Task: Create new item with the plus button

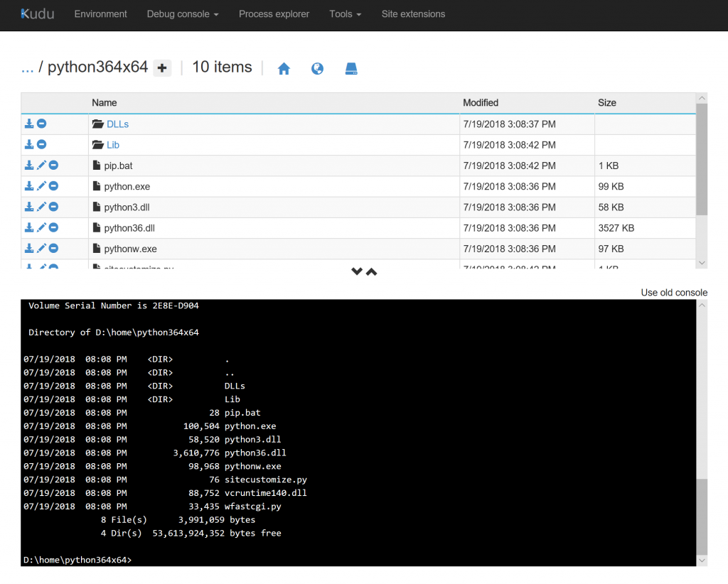Action: [x=162, y=67]
